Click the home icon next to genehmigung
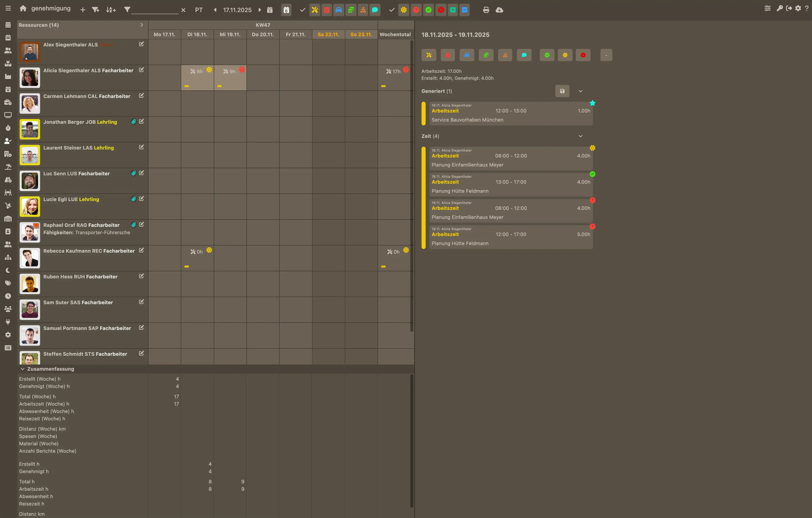The height and width of the screenshot is (518, 812). (x=23, y=9)
